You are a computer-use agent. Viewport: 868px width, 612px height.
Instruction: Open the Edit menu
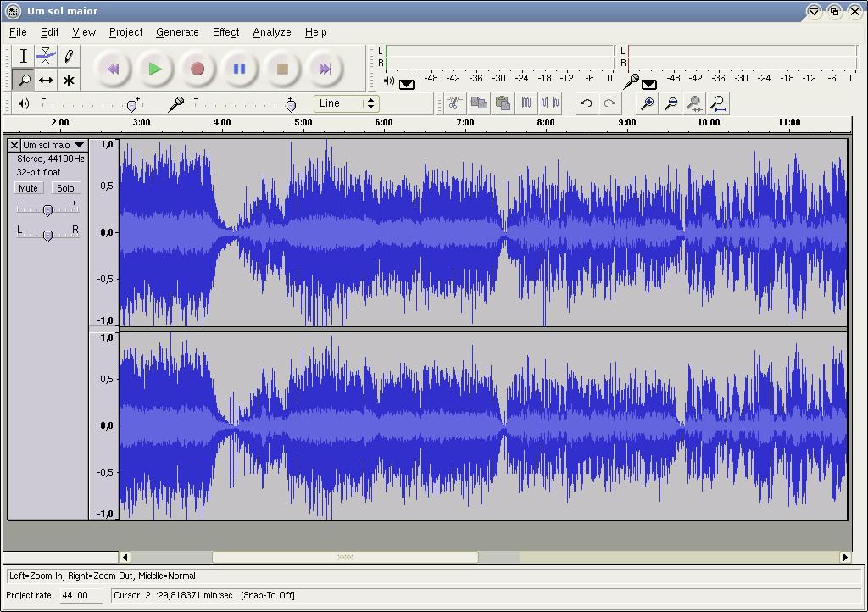(49, 32)
